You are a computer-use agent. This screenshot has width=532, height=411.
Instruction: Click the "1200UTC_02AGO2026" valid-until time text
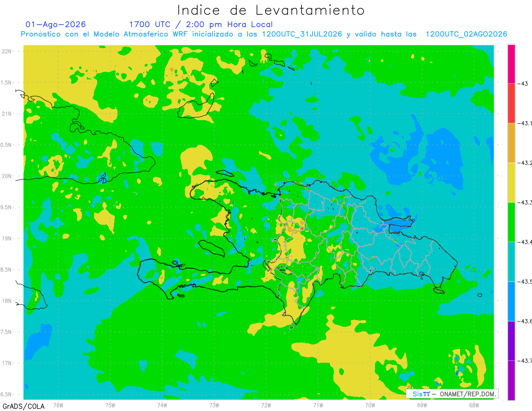tap(466, 34)
